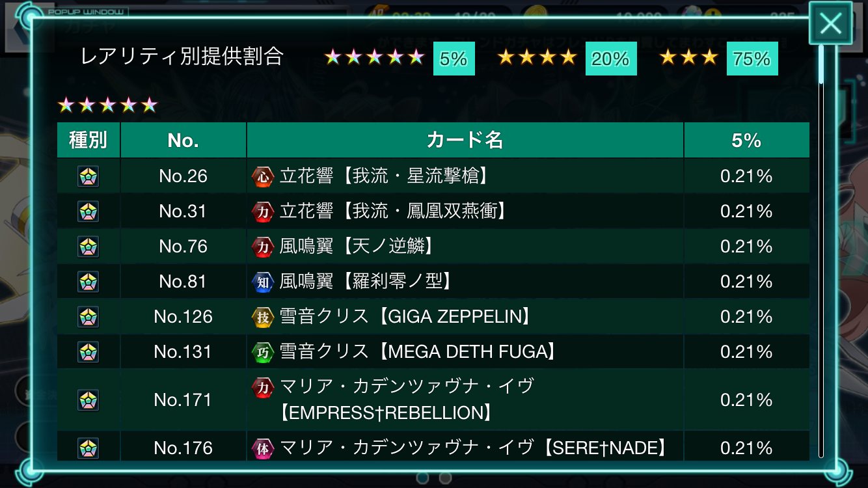Click the 種別 column header
The height and width of the screenshot is (488, 868).
tap(88, 140)
